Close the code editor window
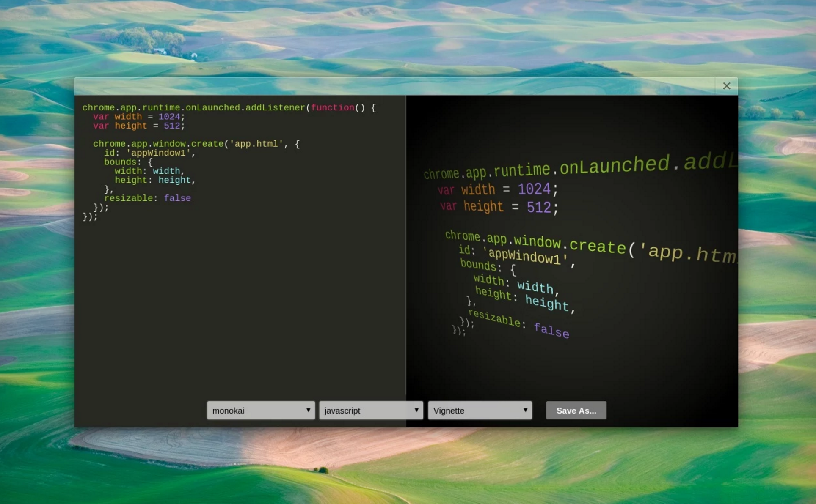Screen dimensions: 816x504 [726, 86]
